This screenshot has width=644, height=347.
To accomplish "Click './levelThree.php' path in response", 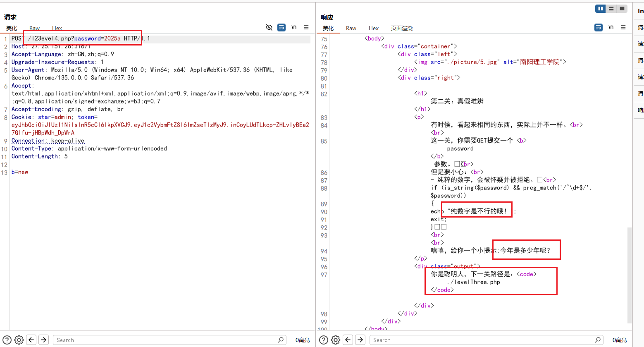I will (474, 282).
